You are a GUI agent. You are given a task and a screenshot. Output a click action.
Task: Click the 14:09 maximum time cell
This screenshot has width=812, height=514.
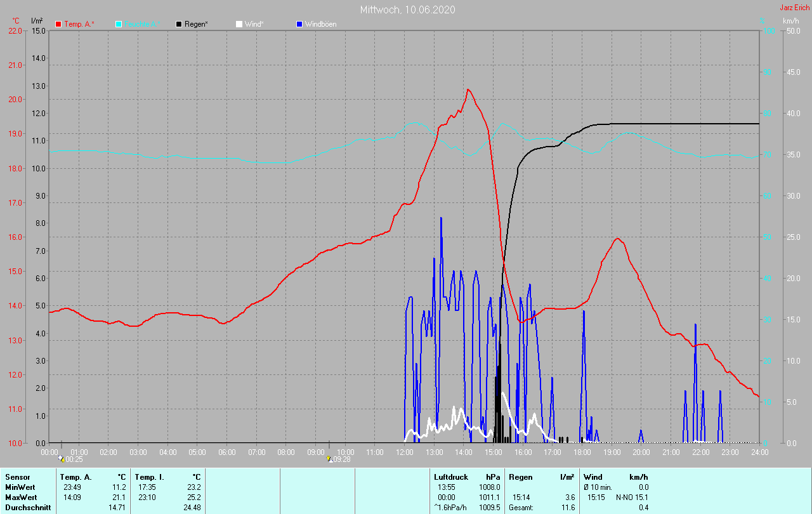pos(72,498)
